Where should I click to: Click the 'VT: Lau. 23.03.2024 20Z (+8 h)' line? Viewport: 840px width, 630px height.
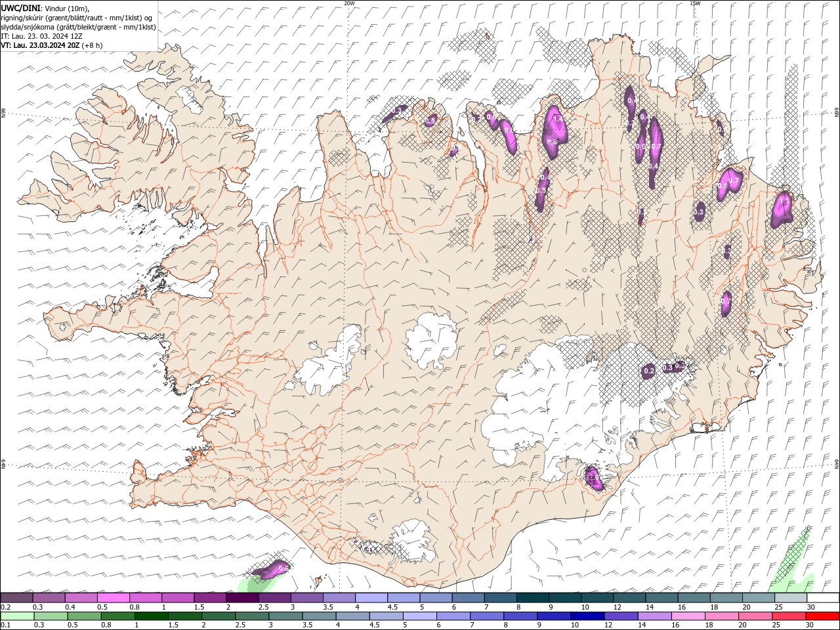[51, 45]
